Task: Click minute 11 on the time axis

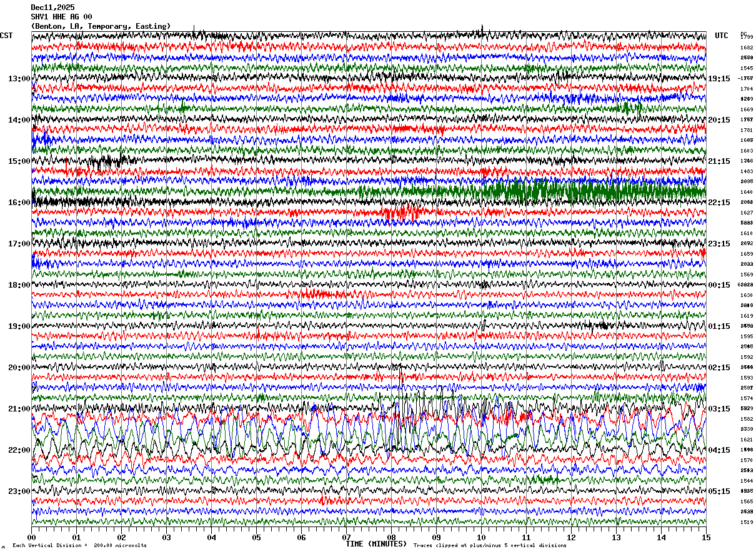Action: point(526,537)
